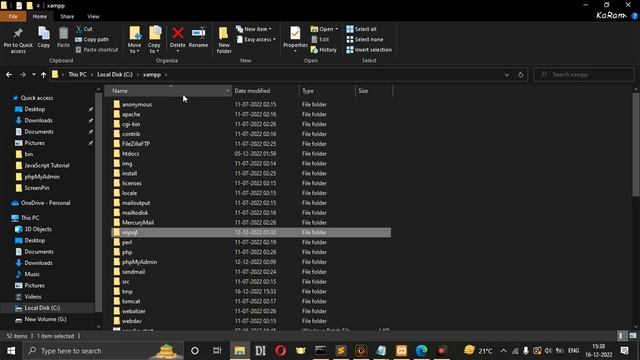This screenshot has width=640, height=360.
Task: Open the File tab
Action: pos(13,16)
